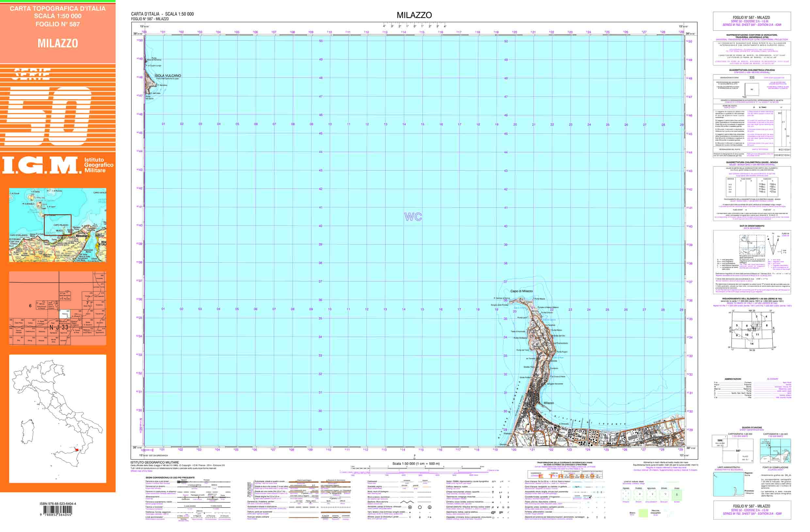Click the sheet index grid labeled NJ 33
The width and height of the screenshot is (810, 532).
click(57, 308)
